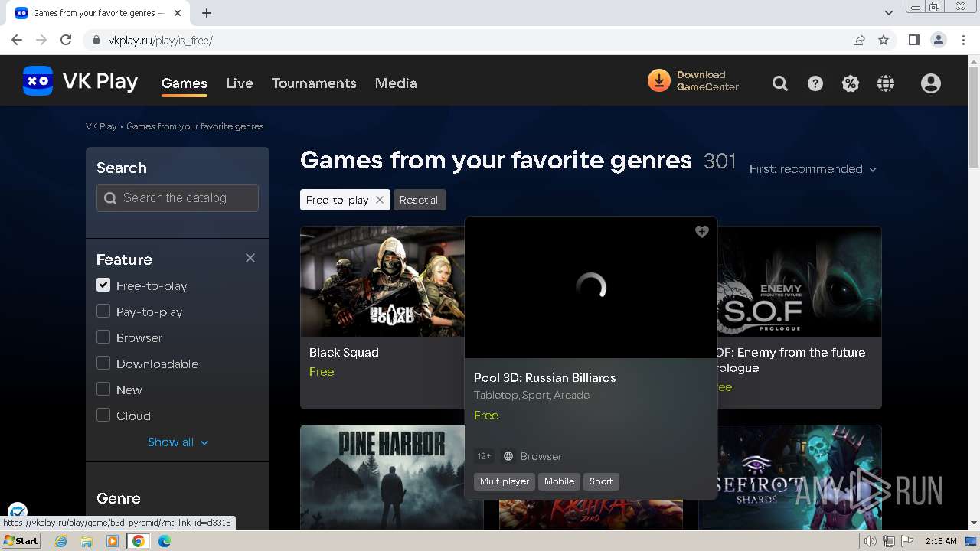Check the New feature checkbox
980x551 pixels.
coord(103,390)
